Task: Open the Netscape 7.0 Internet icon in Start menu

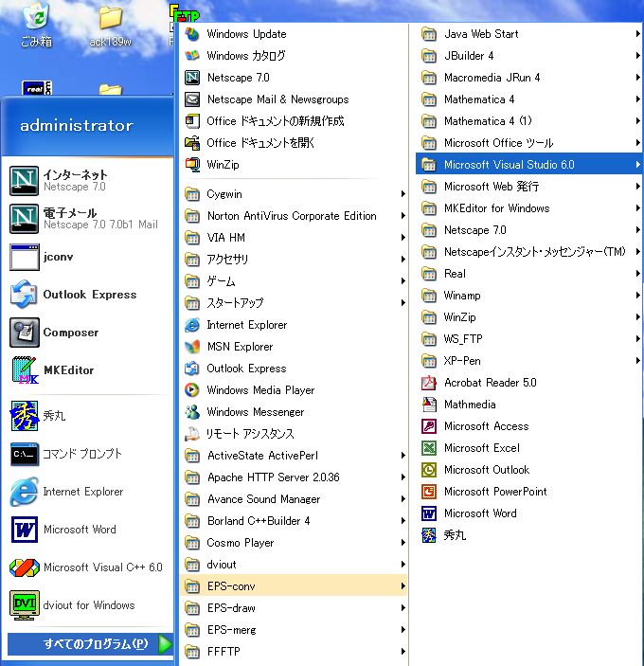Action: [25, 181]
